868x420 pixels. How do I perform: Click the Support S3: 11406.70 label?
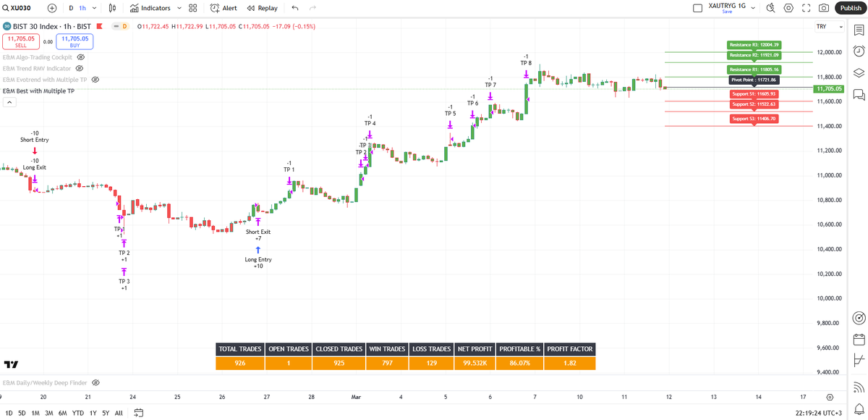point(753,119)
